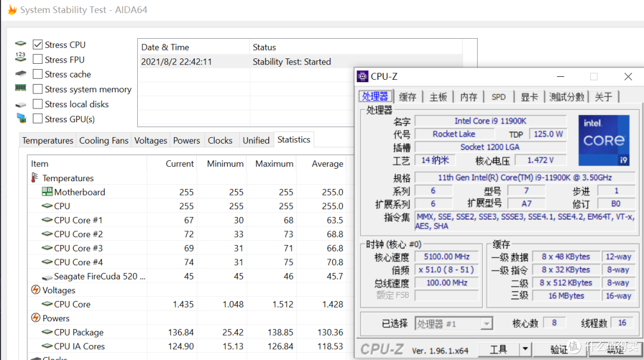The width and height of the screenshot is (644, 360).
Task: Click the 5100.00 MHz core speed value
Action: (x=447, y=256)
